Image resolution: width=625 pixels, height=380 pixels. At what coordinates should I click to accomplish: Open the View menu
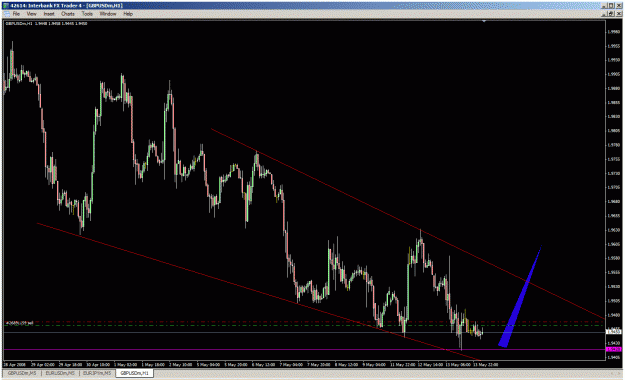pos(31,14)
